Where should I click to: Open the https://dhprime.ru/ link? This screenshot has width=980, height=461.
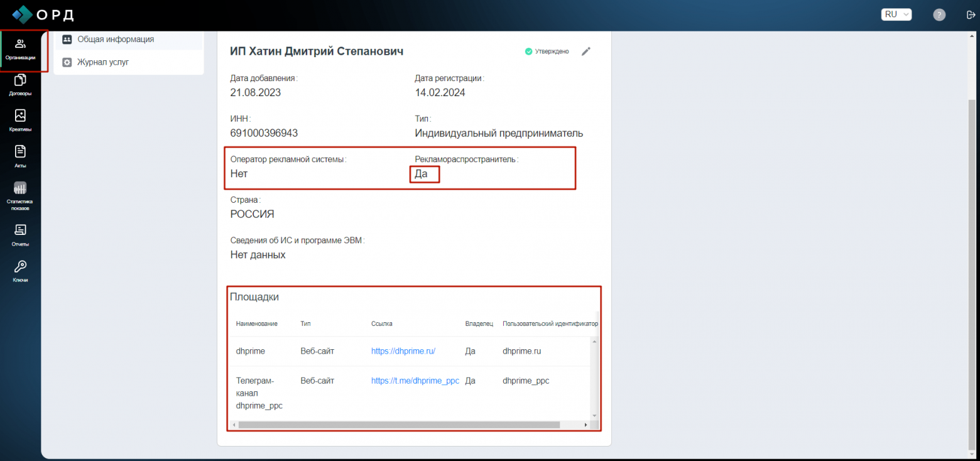coord(403,351)
